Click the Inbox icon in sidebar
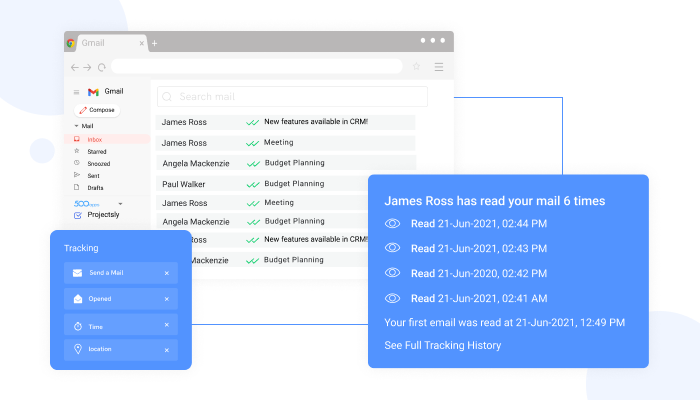This screenshot has width=700, height=400. pos(77,139)
